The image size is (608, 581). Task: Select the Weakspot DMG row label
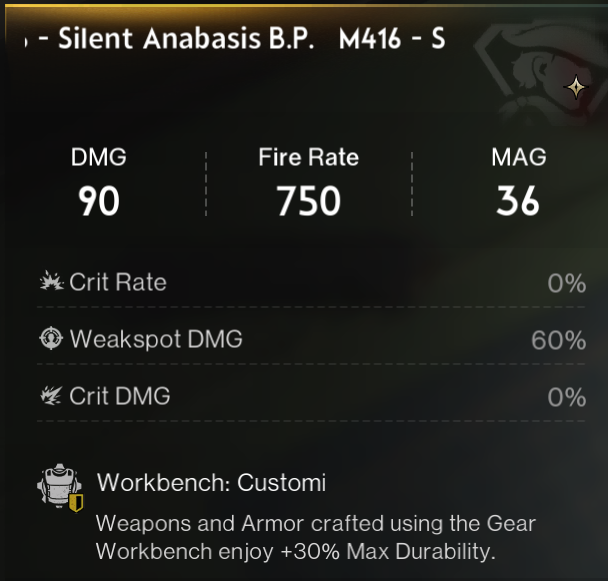pos(156,339)
